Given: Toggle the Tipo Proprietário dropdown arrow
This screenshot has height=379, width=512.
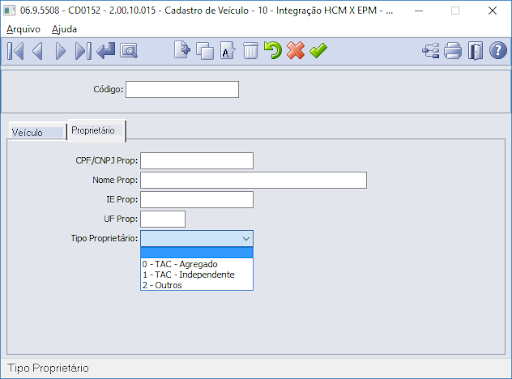Looking at the screenshot, I should pos(246,239).
